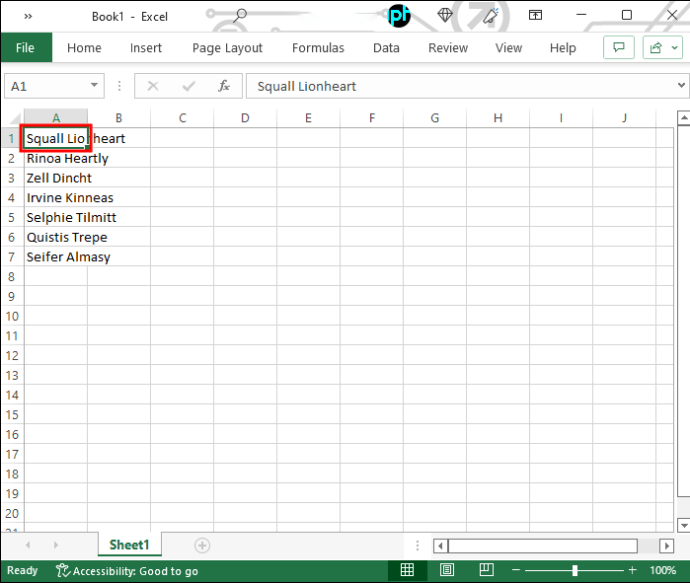
Task: Open the Insert ribbon tab
Action: 146,48
